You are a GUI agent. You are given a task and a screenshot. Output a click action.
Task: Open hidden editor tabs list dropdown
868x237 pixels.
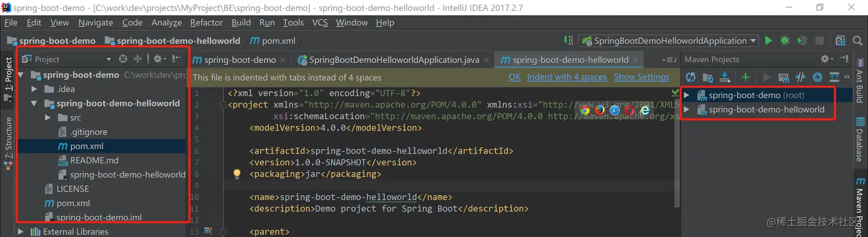(x=670, y=59)
